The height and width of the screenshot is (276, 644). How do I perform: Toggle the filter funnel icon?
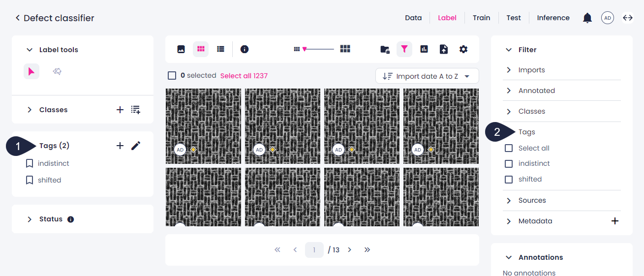[x=404, y=49]
